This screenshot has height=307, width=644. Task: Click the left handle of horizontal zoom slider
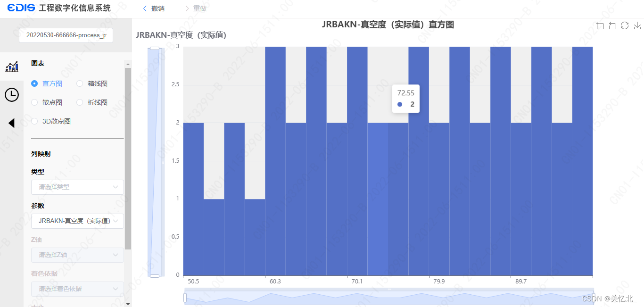pyautogui.click(x=185, y=298)
